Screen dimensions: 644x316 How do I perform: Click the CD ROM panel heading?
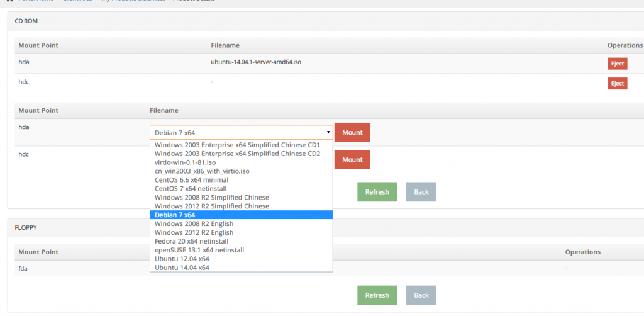pyautogui.click(x=26, y=21)
